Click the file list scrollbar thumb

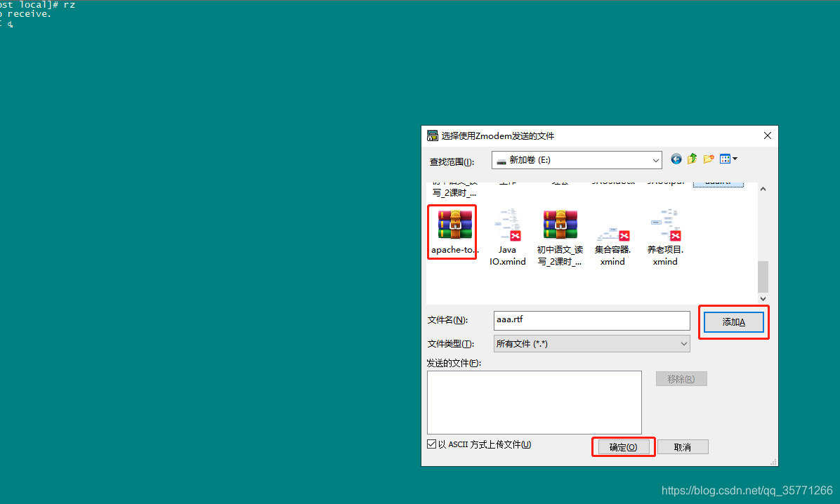point(763,277)
